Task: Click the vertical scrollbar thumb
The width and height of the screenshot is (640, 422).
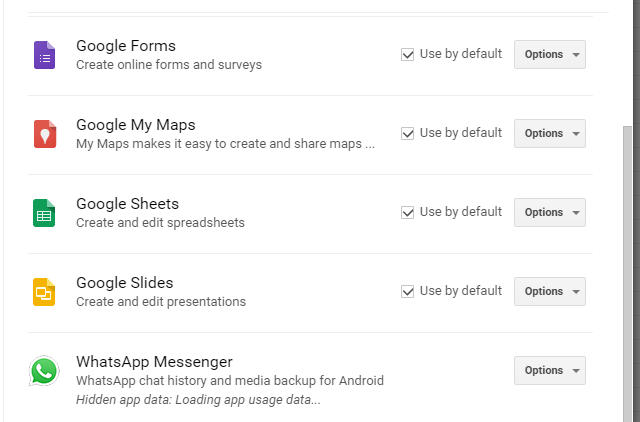Action: coord(627,273)
